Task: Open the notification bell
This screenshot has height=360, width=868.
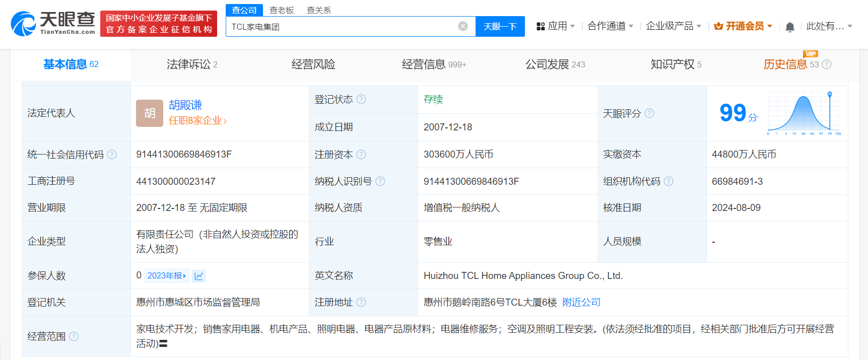Action: [x=790, y=27]
